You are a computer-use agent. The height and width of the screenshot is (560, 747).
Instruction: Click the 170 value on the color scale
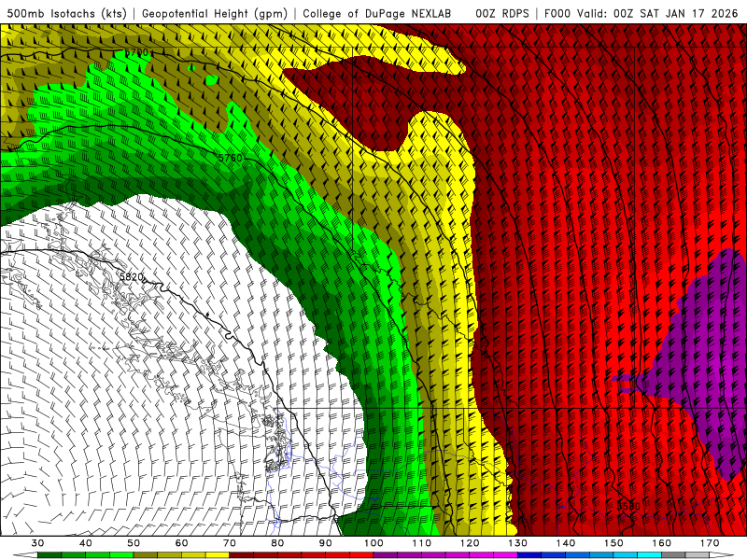(x=710, y=543)
